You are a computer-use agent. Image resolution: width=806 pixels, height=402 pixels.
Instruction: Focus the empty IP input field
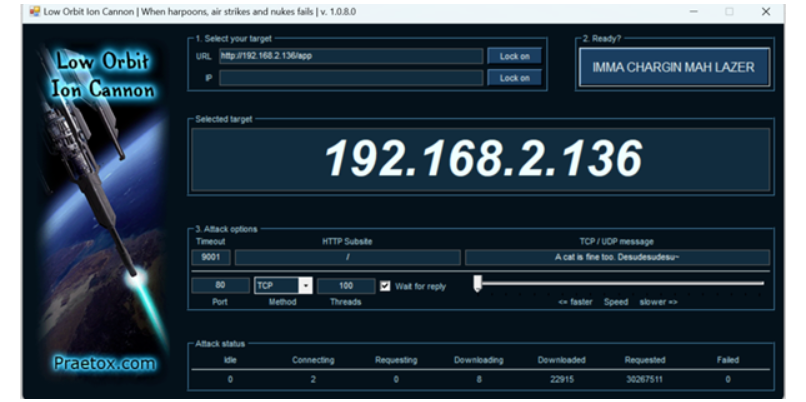coord(351,78)
